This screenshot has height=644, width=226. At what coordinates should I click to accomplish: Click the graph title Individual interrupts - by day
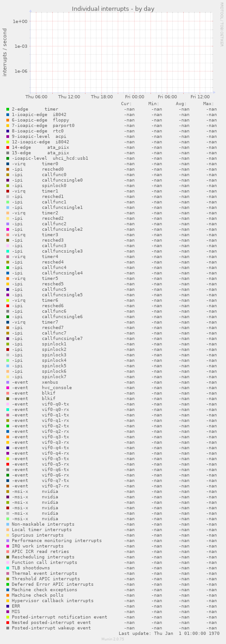pos(113,9)
